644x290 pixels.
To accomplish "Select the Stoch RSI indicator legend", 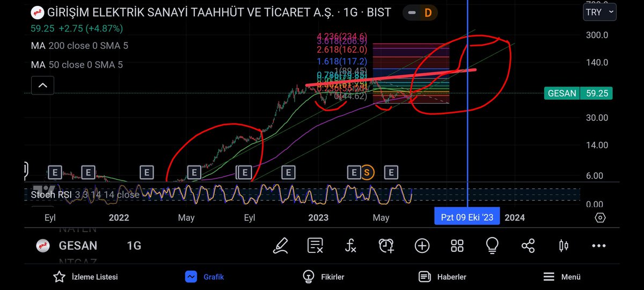I will [85, 194].
